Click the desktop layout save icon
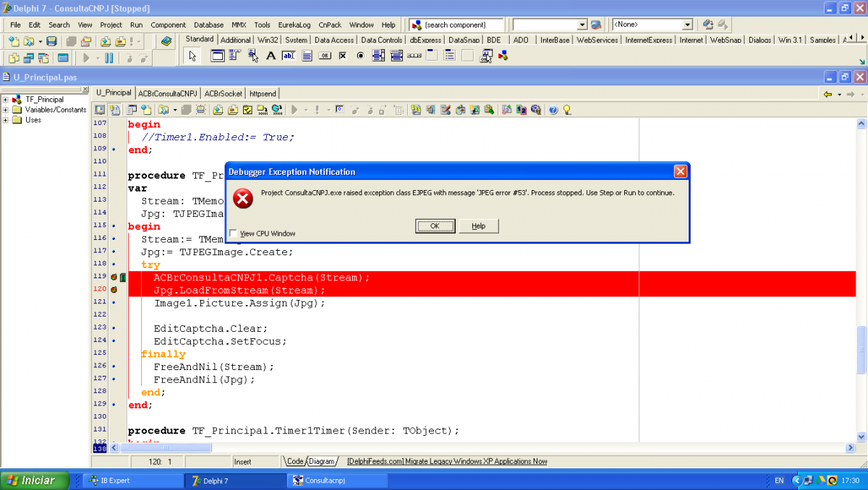Viewport: 868px width, 490px height. (708, 25)
